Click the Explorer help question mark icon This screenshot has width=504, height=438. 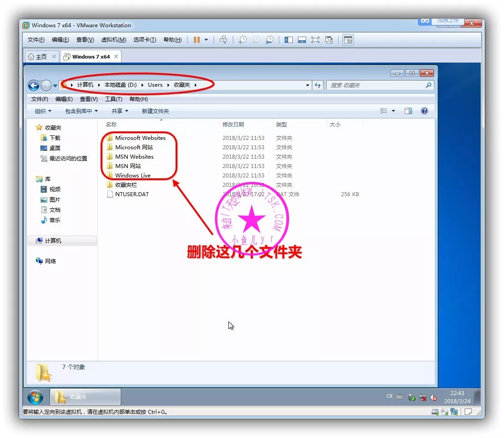point(424,111)
